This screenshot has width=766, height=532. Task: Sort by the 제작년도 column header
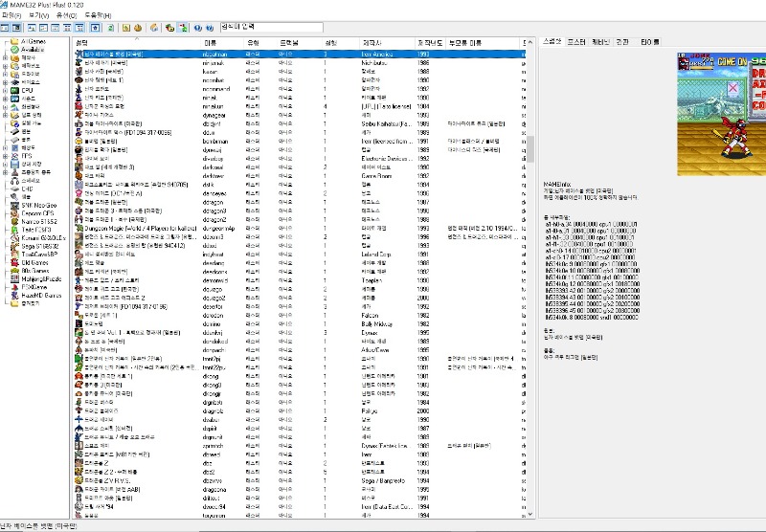pos(430,43)
